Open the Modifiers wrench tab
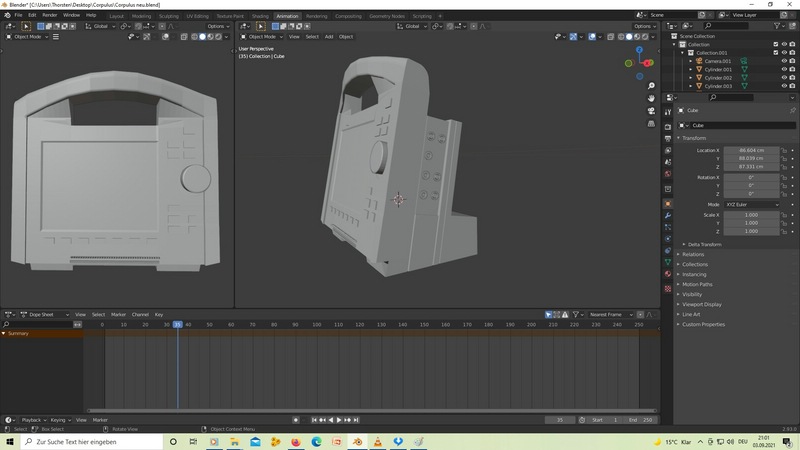The image size is (800, 450). pos(667,216)
